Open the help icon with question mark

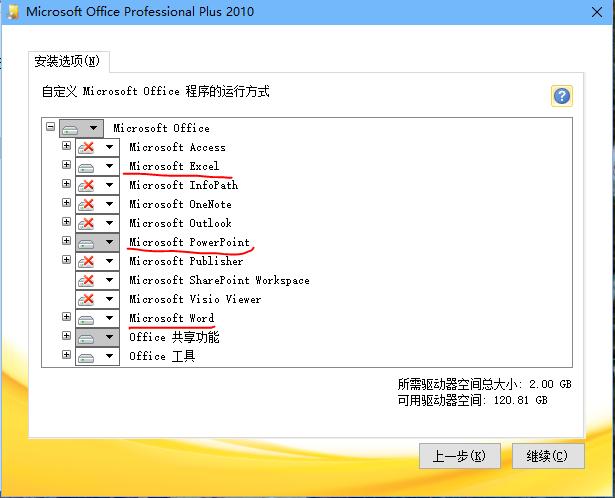tap(562, 96)
